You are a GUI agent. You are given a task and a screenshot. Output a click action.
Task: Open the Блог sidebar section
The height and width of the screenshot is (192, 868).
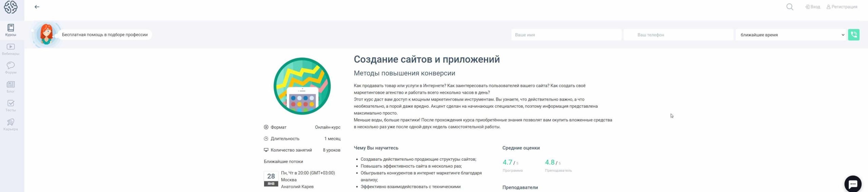[11, 87]
